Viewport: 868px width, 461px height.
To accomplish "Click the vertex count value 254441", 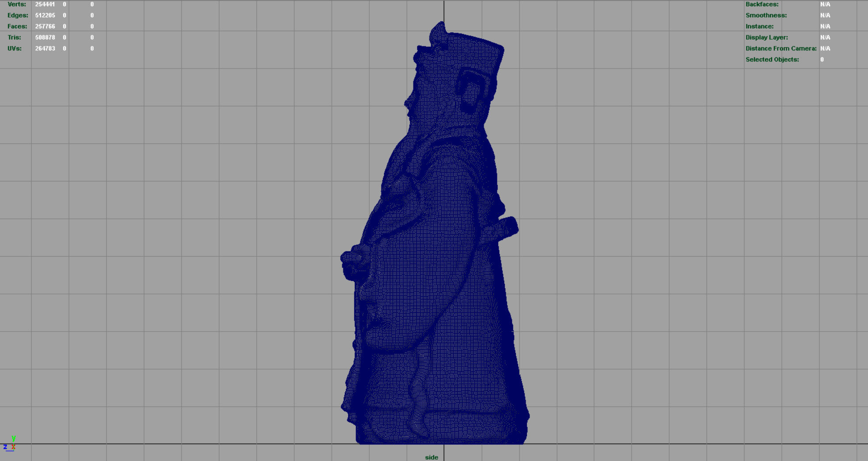I will (45, 4).
